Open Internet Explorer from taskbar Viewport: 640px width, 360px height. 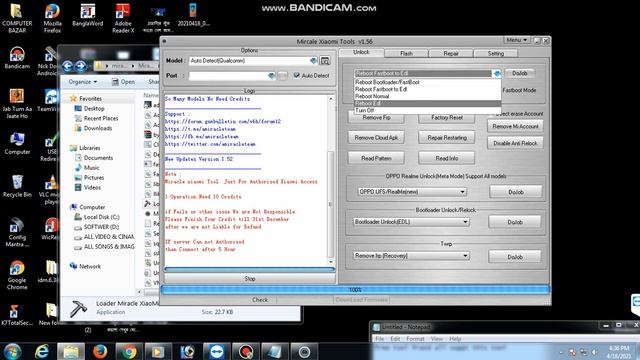click(42, 351)
